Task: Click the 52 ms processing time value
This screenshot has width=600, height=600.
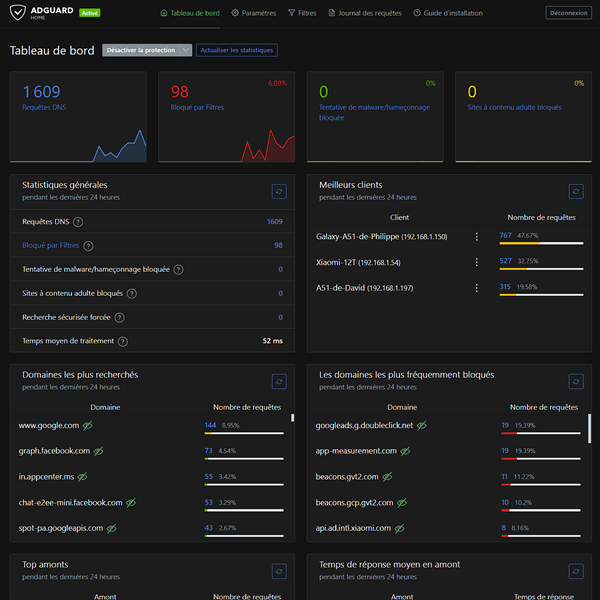Action: [x=272, y=341]
